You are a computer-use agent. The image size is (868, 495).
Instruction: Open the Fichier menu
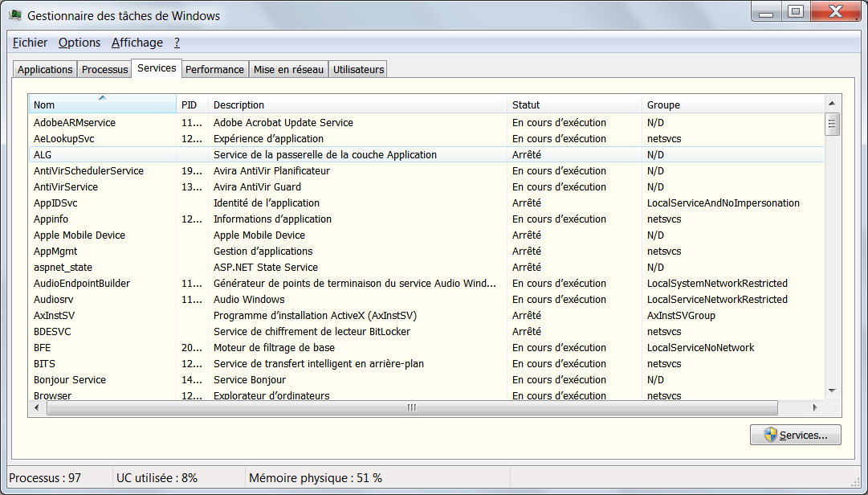click(30, 43)
